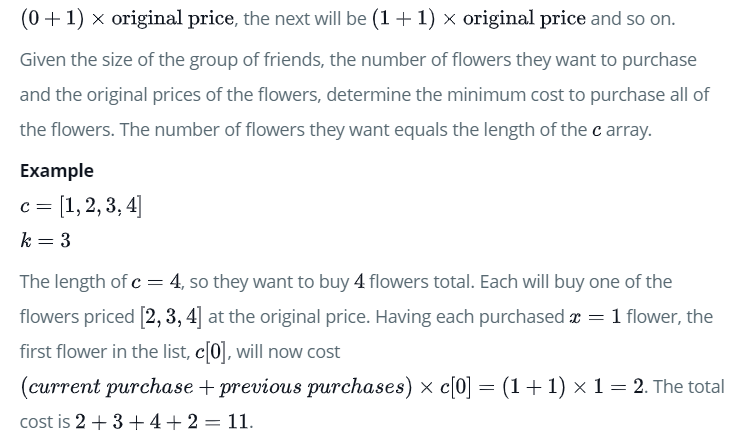Click the words 'and so on.'
Screen dimensions: 741x436
(x=633, y=18)
